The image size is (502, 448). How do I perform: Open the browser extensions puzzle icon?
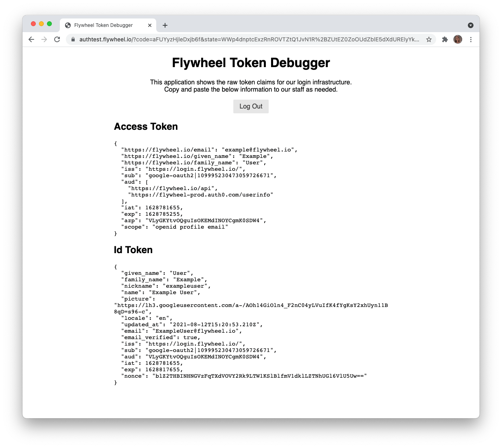[x=445, y=39]
